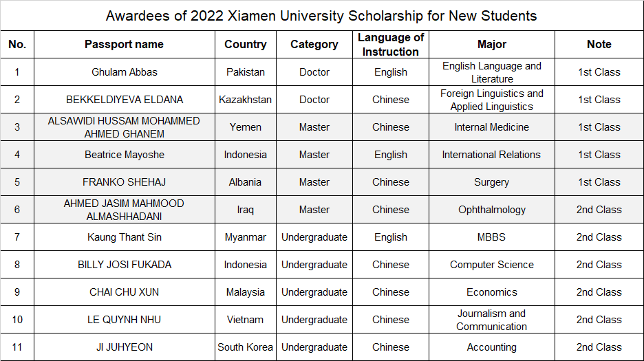Select the "BEKKELDIYEVA ELDANA" cell
The image size is (644, 361).
click(124, 100)
